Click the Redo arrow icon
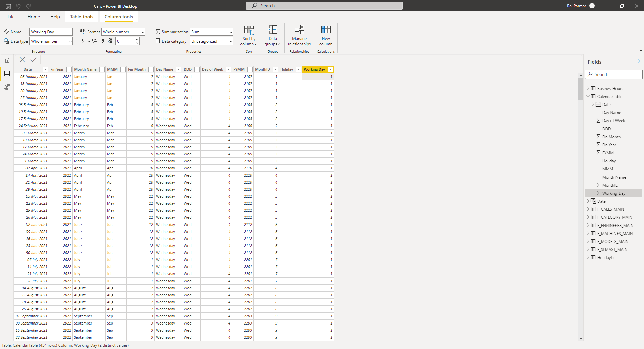 tap(29, 6)
